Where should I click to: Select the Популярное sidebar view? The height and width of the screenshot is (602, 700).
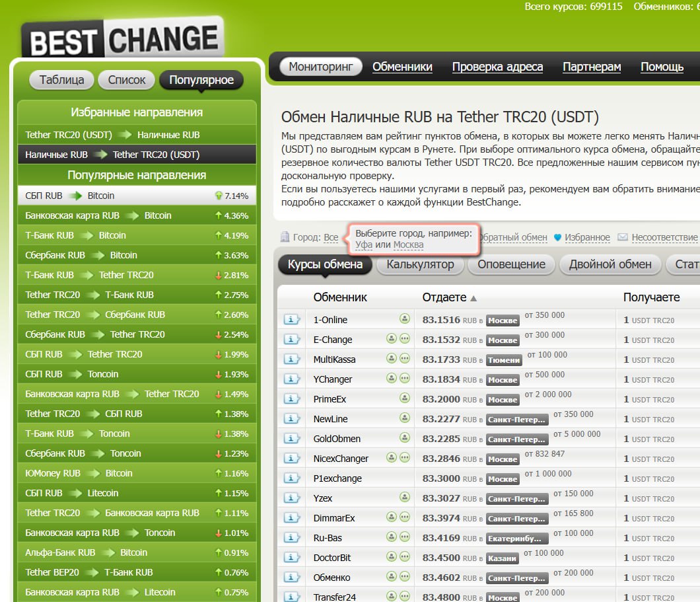[201, 80]
